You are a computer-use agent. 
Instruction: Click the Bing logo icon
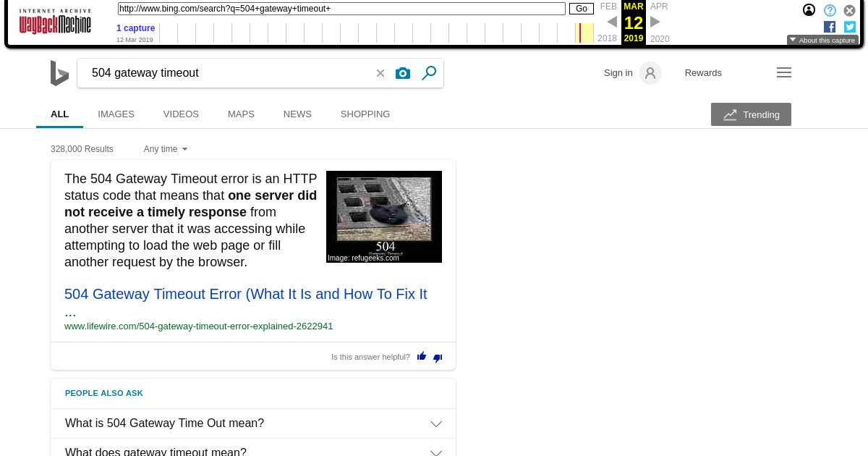click(59, 73)
